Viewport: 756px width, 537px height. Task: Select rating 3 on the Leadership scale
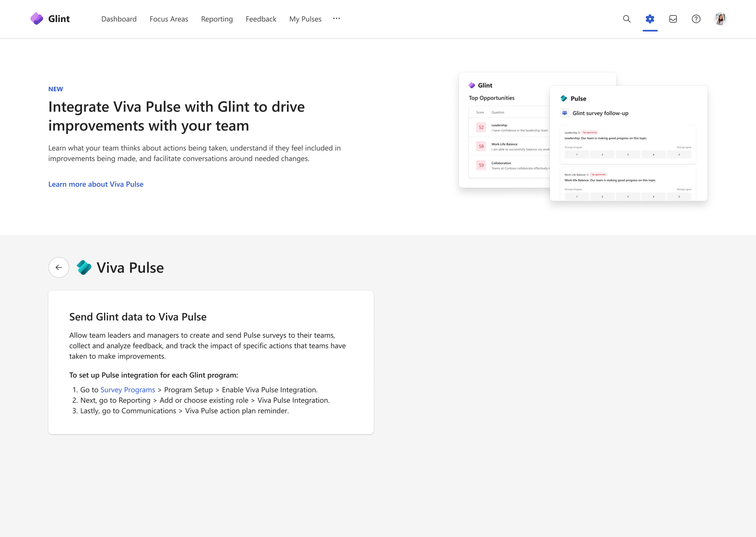[628, 154]
